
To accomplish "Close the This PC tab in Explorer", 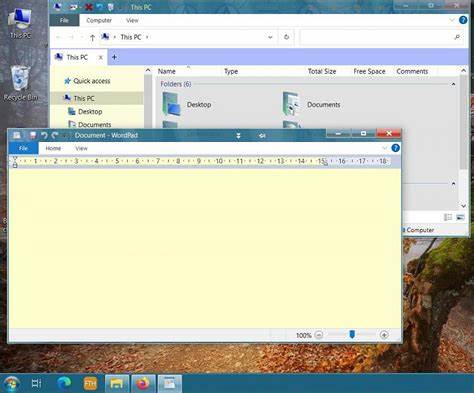I will 100,57.
